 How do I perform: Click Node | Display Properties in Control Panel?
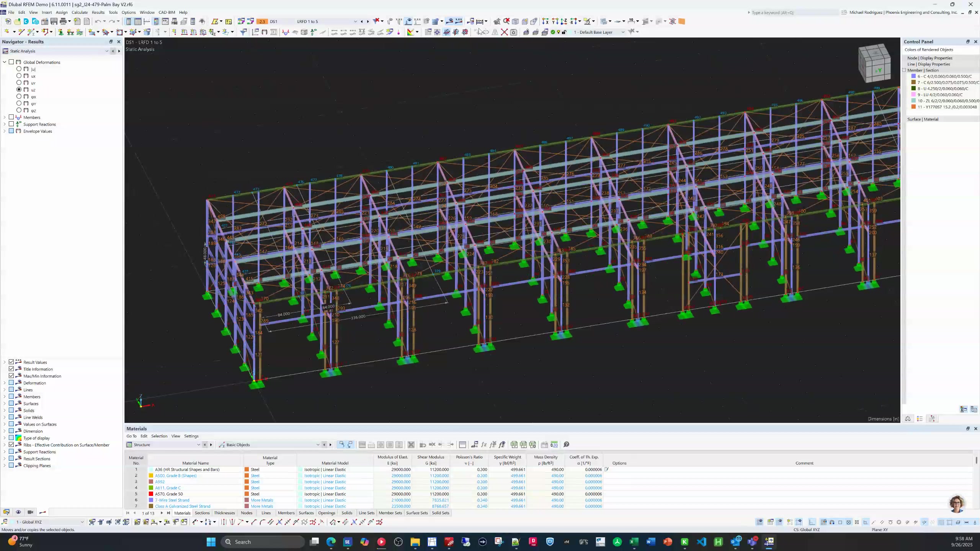pyautogui.click(x=929, y=58)
